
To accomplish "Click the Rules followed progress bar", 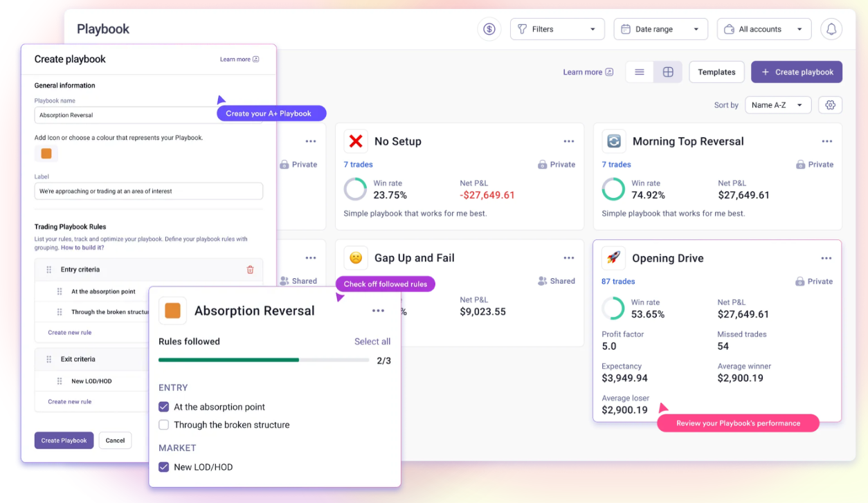I will pyautogui.click(x=264, y=360).
